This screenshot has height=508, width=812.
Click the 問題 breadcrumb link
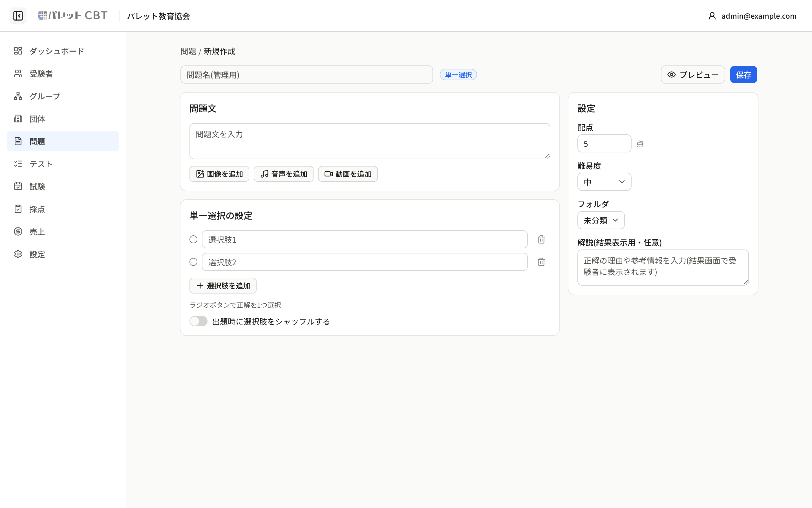(188, 51)
